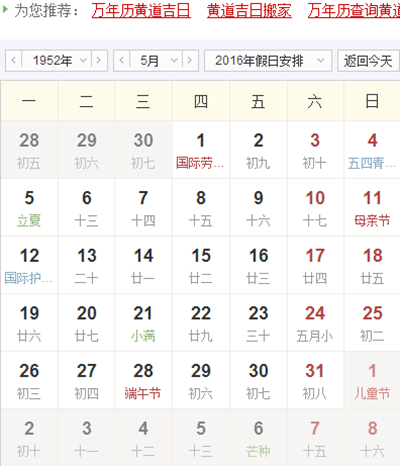Screen dimensions: 400x466
Task: Advance to next month with right arrow
Action: click(190, 61)
